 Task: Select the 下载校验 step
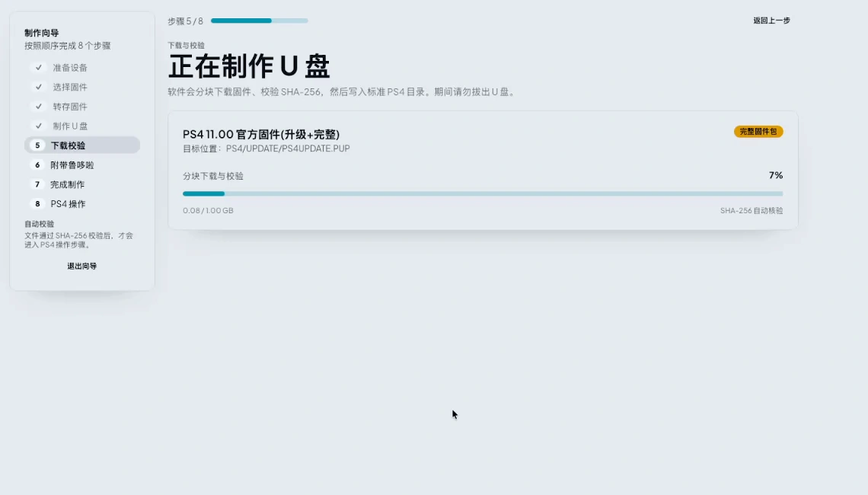pyautogui.click(x=82, y=145)
